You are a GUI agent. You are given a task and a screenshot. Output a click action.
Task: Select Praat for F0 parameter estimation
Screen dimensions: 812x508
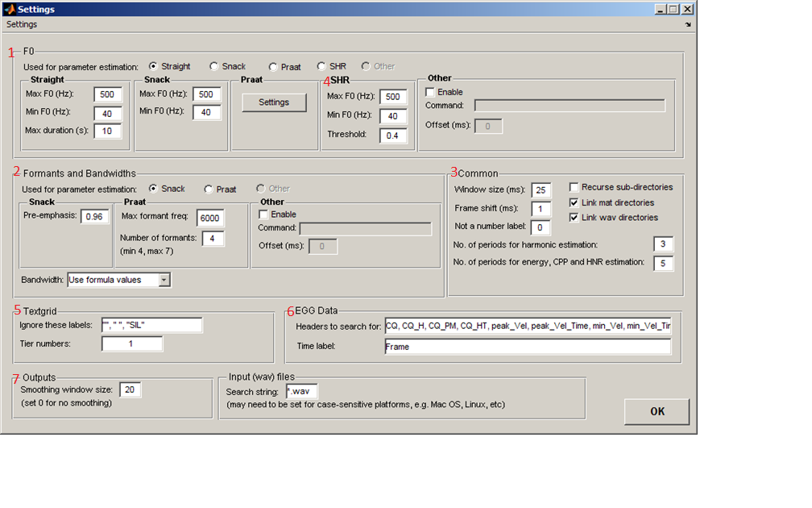click(x=273, y=67)
